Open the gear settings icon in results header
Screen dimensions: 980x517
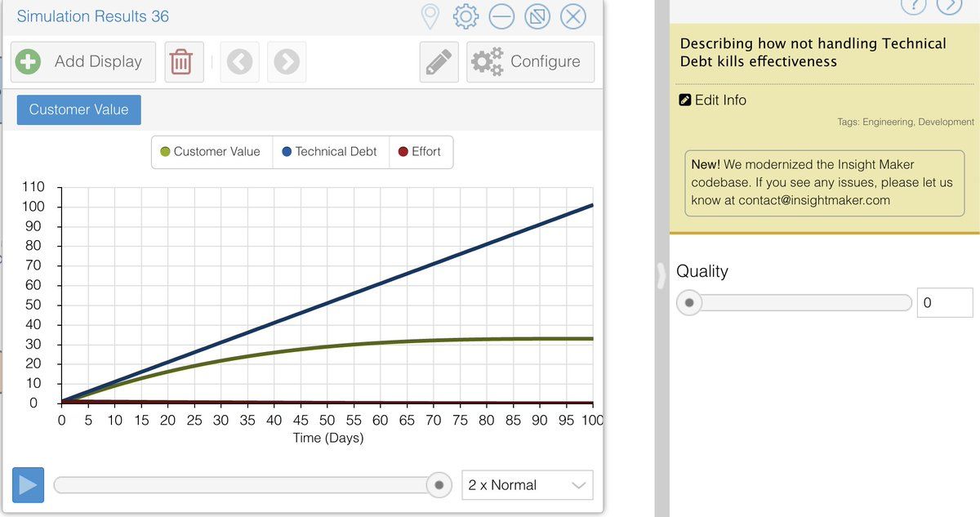coord(465,16)
